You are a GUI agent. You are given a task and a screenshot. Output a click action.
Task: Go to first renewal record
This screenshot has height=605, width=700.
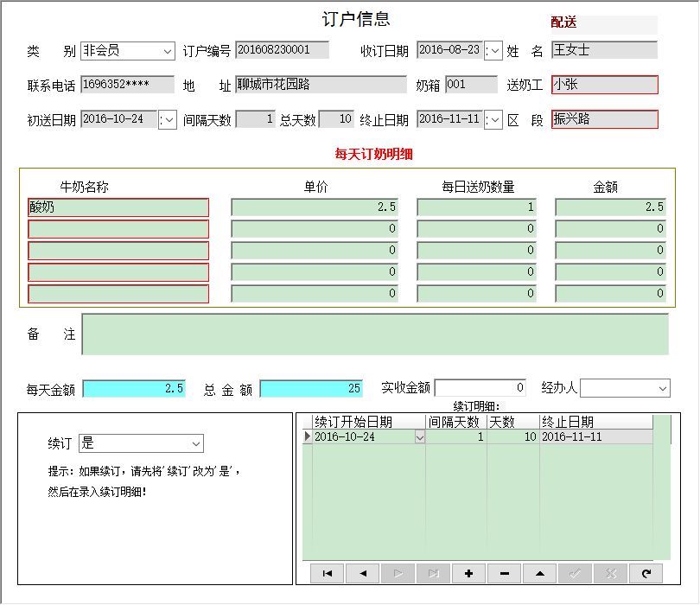327,573
